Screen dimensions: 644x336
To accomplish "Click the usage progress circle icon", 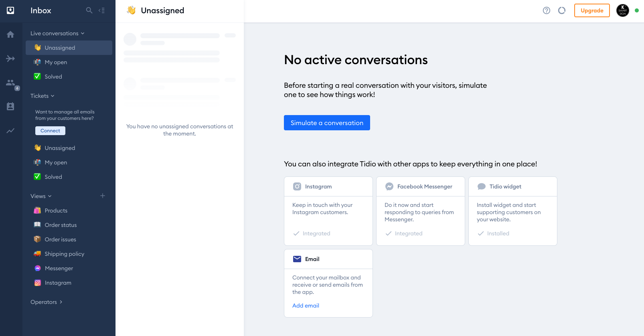I will coord(562,10).
